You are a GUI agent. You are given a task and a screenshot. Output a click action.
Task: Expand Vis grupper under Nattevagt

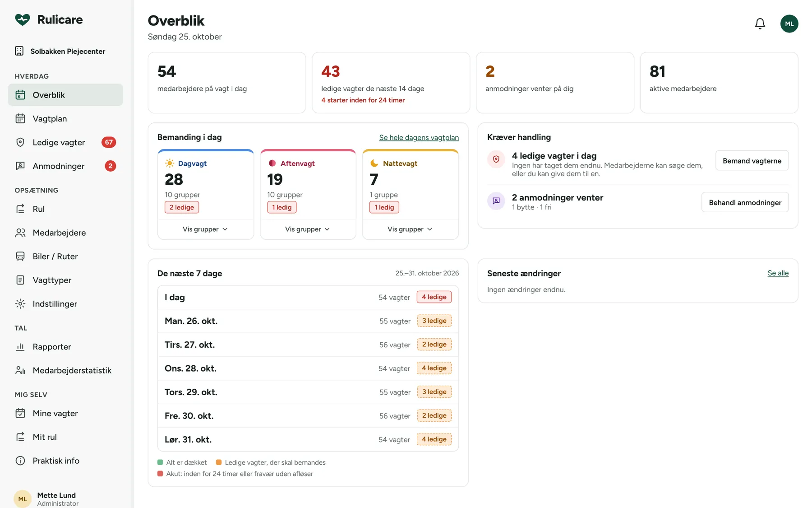[x=410, y=229]
